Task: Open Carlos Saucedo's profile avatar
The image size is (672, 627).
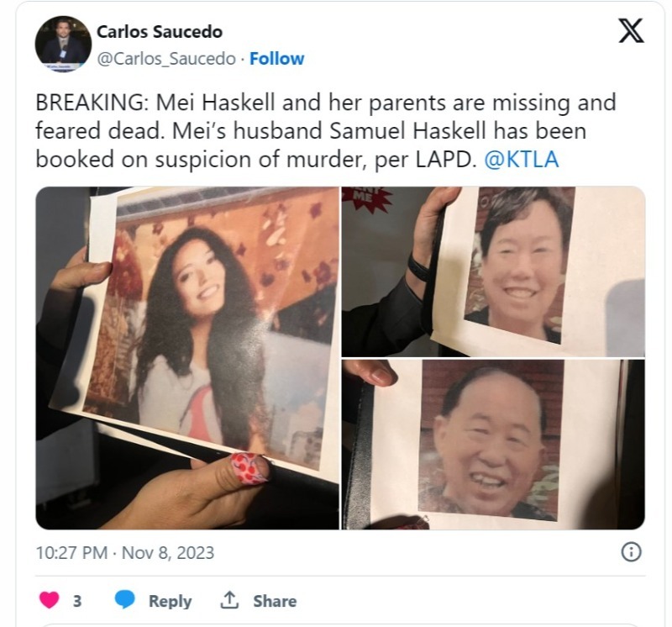Action: click(64, 45)
